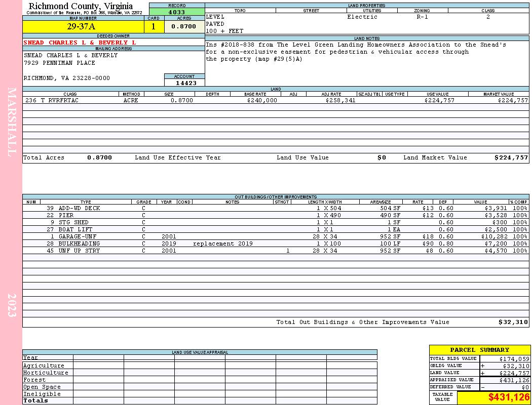Click RICHMOND, VA 23228-0000 address line
Viewport: 532px width, 405px height.
click(67, 78)
